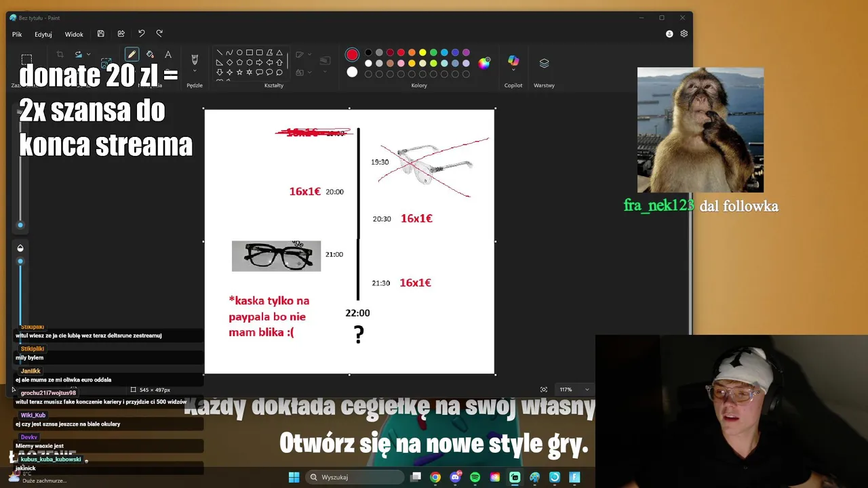
Task: Pick the five-point star shape
Action: tap(239, 72)
